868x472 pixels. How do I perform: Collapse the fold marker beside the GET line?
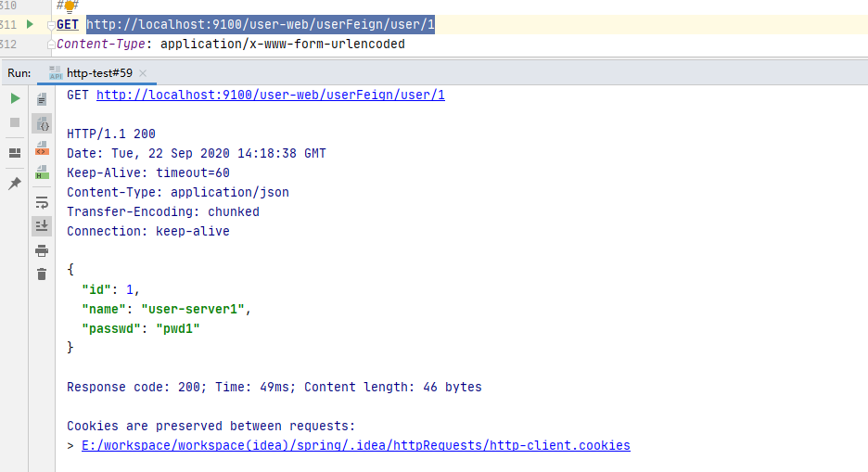tap(50, 25)
